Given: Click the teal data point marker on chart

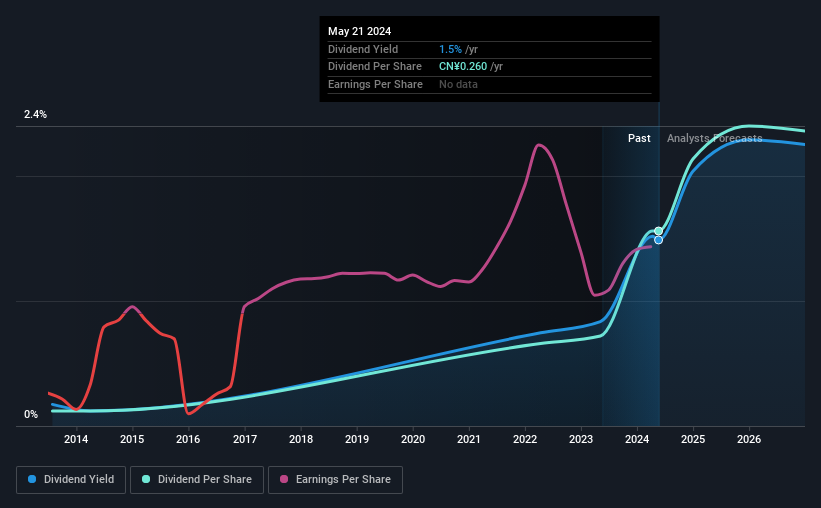Looking at the screenshot, I should (x=659, y=231).
